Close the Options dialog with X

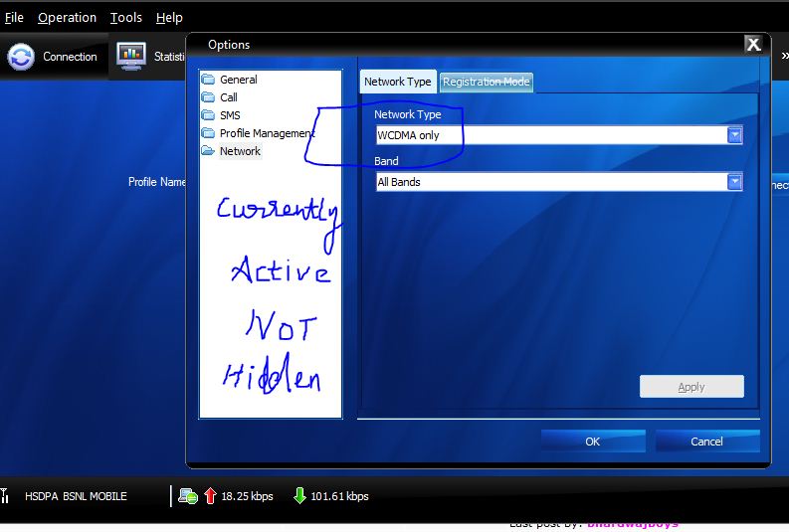pyautogui.click(x=754, y=44)
